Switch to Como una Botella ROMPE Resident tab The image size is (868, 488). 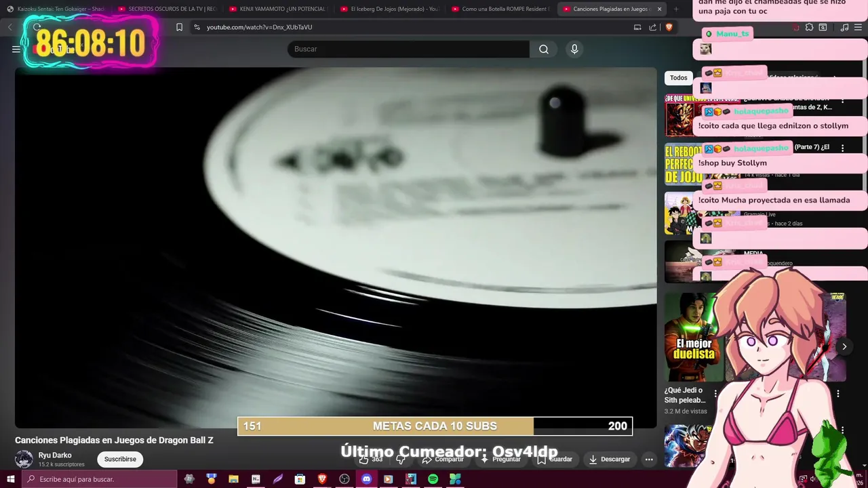tap(500, 9)
